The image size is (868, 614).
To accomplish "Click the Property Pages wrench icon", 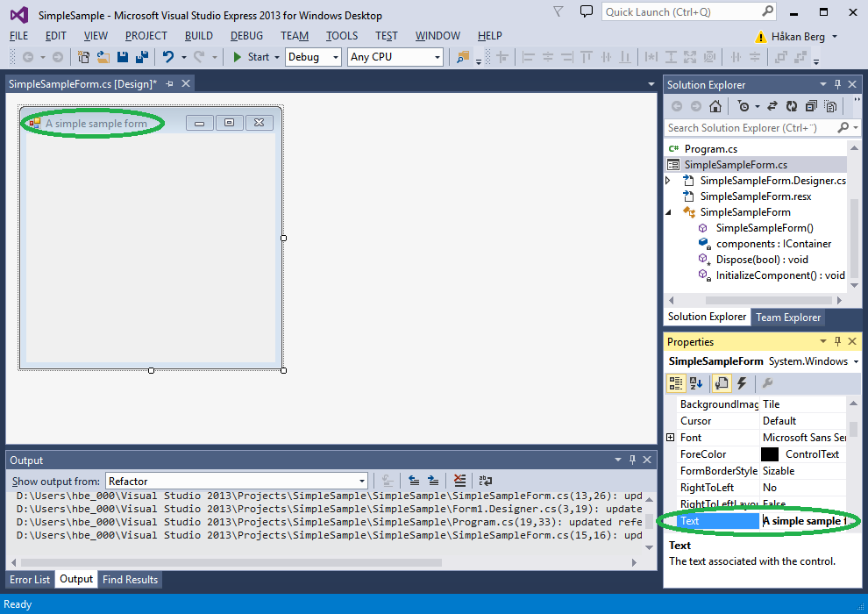I will click(767, 383).
